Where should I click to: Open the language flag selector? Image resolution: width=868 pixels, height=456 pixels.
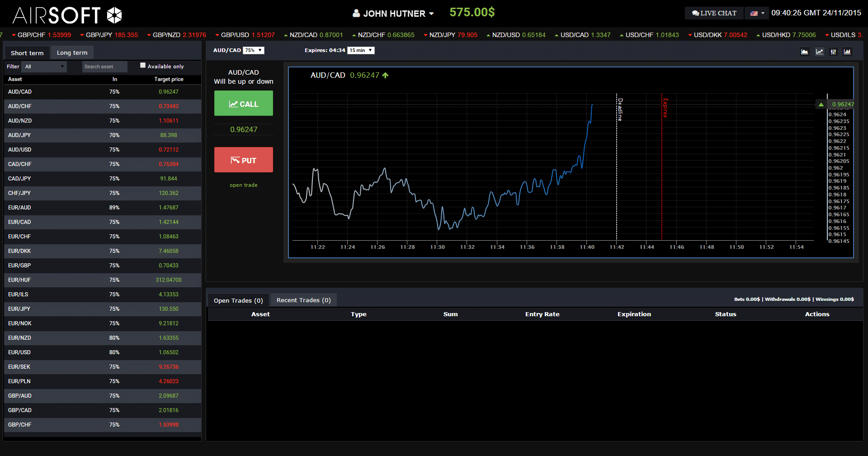(757, 14)
